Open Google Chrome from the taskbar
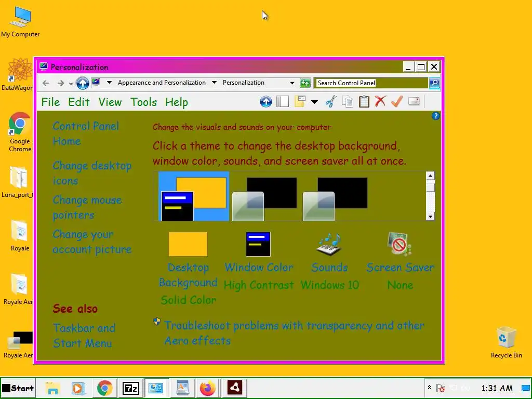 (x=104, y=388)
